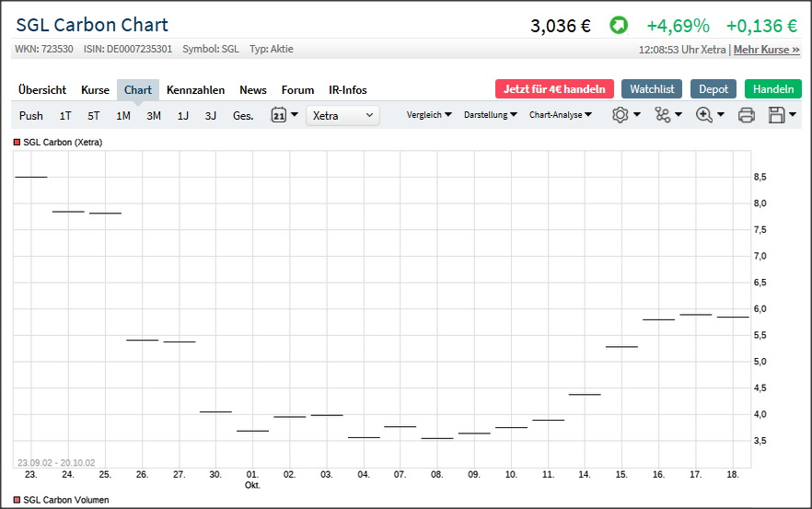The width and height of the screenshot is (812, 509).
Task: Click the red SGL Carbon (Xetra) legend swatch
Action: coord(17,143)
